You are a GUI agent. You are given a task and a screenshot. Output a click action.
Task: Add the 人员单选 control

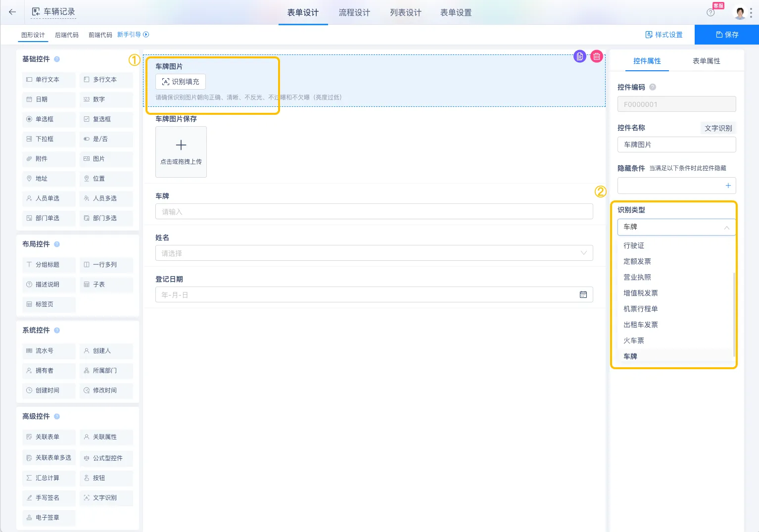(49, 198)
